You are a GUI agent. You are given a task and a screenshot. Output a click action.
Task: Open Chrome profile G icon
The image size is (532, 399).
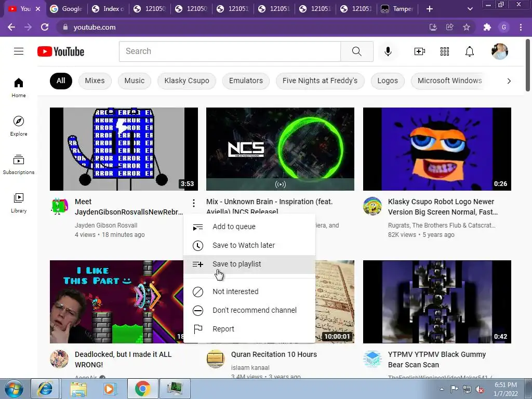(504, 27)
